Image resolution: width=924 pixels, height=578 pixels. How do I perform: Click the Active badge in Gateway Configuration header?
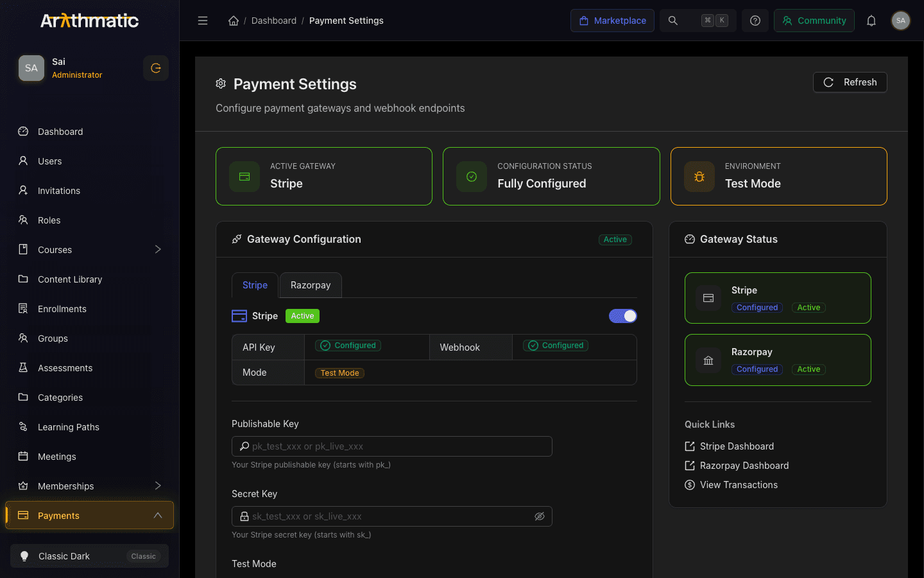[x=615, y=240]
